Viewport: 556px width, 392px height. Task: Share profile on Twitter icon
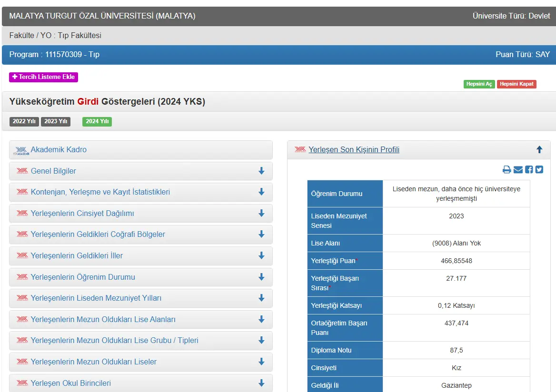click(x=539, y=169)
